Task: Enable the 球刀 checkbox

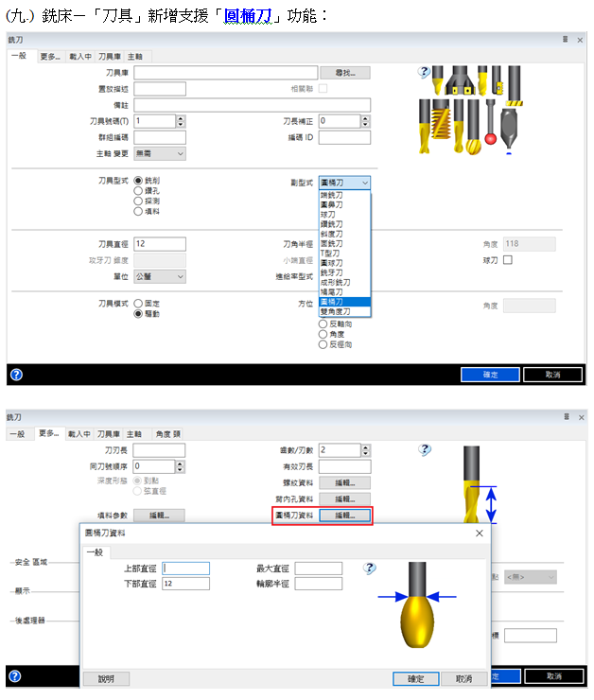Action: click(507, 260)
